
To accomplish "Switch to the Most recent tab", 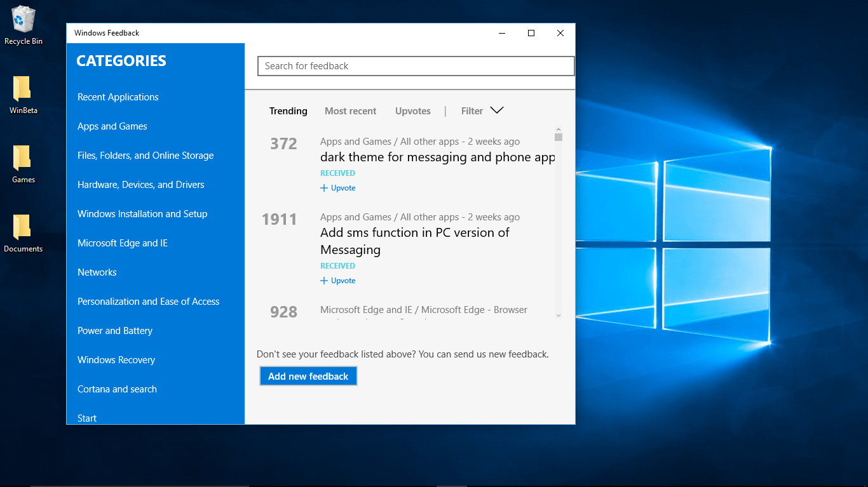I will [x=350, y=111].
